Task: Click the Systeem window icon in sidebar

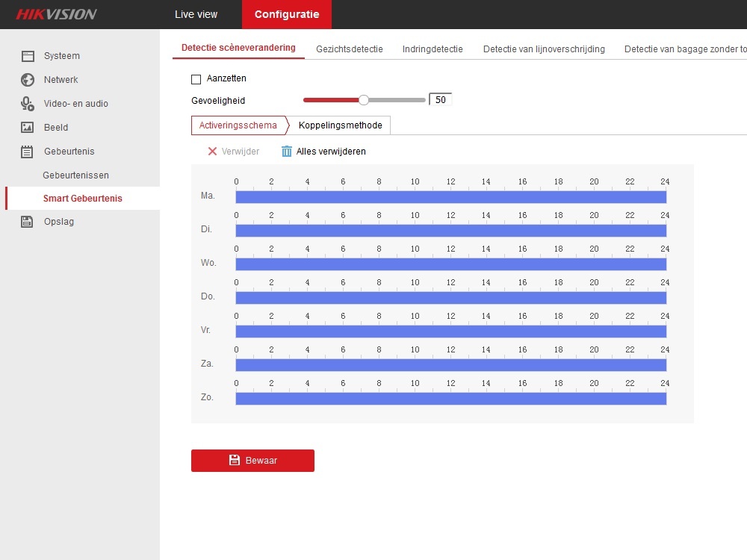Action: click(x=28, y=56)
